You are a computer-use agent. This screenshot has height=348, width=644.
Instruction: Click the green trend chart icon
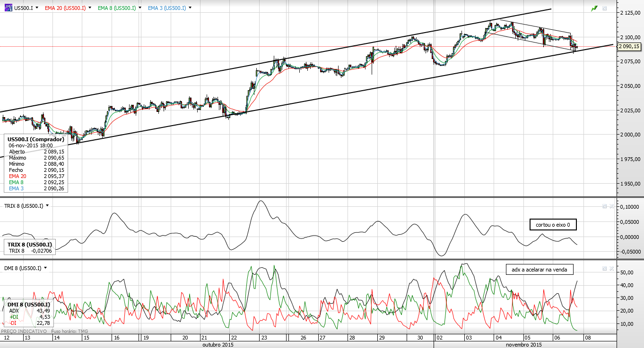594,8
